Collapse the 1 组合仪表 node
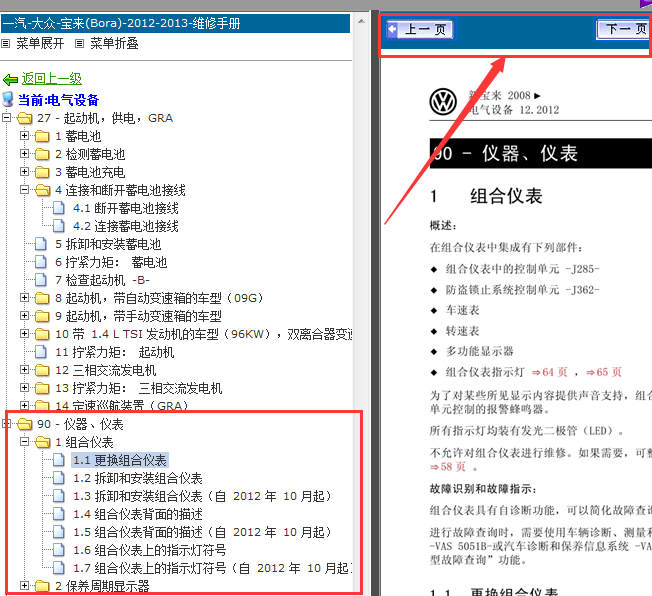This screenshot has height=596, width=652. (25, 442)
